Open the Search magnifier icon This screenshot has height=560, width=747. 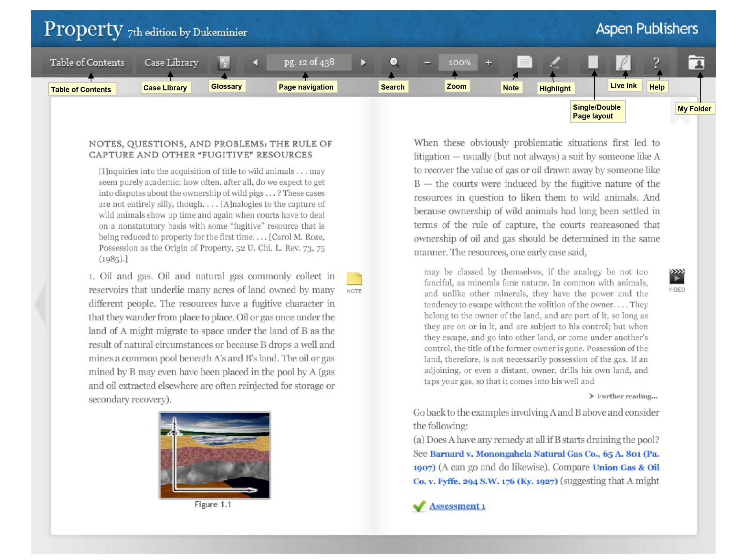(394, 62)
